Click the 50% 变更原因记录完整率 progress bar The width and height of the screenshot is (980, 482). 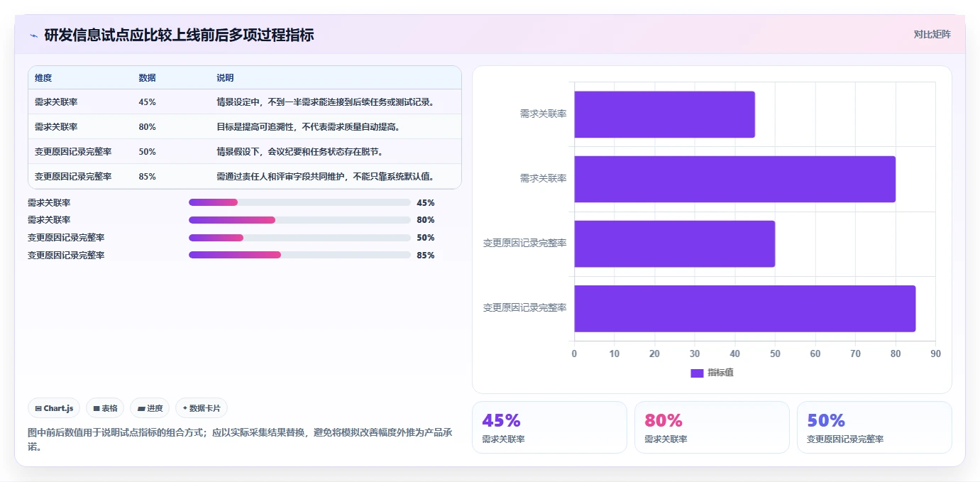pyautogui.click(x=299, y=238)
